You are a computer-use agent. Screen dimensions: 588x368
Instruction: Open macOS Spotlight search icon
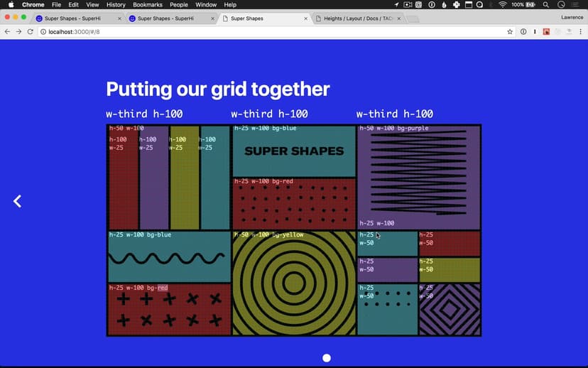point(545,5)
